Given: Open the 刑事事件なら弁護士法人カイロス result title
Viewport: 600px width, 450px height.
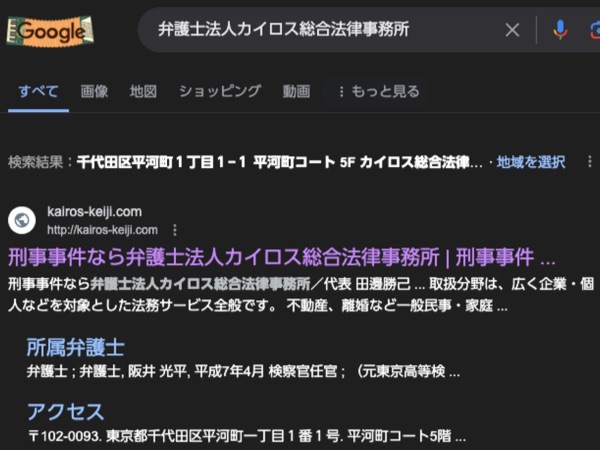Looking at the screenshot, I should 282,257.
